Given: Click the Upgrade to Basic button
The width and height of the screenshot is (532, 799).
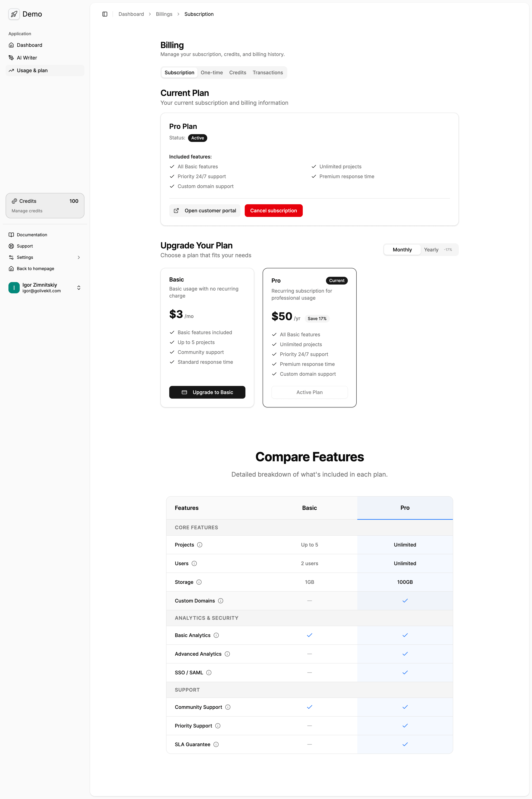Looking at the screenshot, I should click(207, 392).
